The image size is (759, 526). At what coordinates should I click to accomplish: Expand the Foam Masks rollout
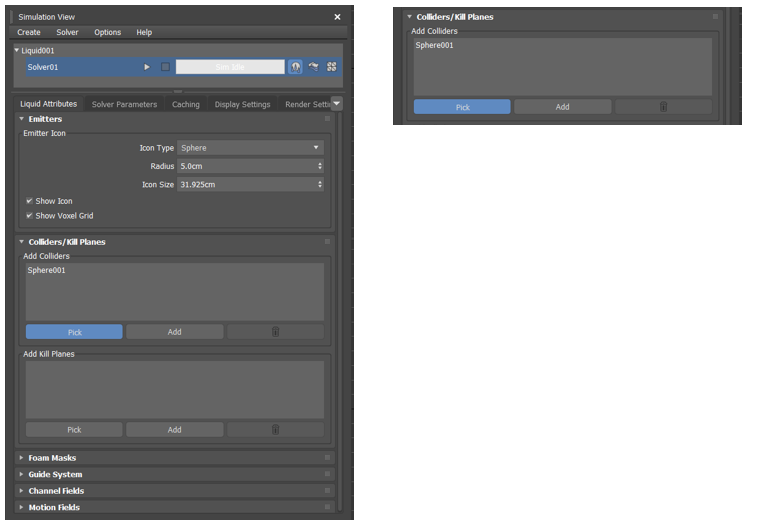21,458
